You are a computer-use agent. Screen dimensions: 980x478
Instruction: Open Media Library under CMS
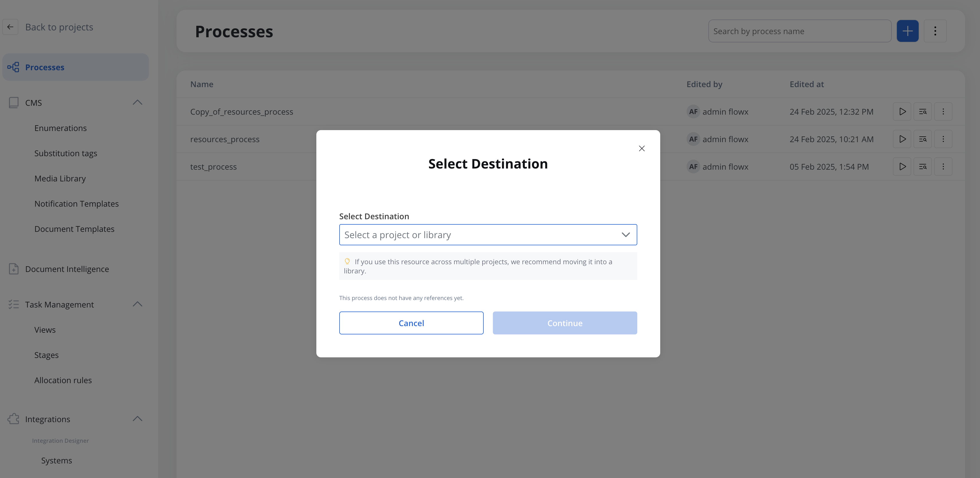click(60, 179)
